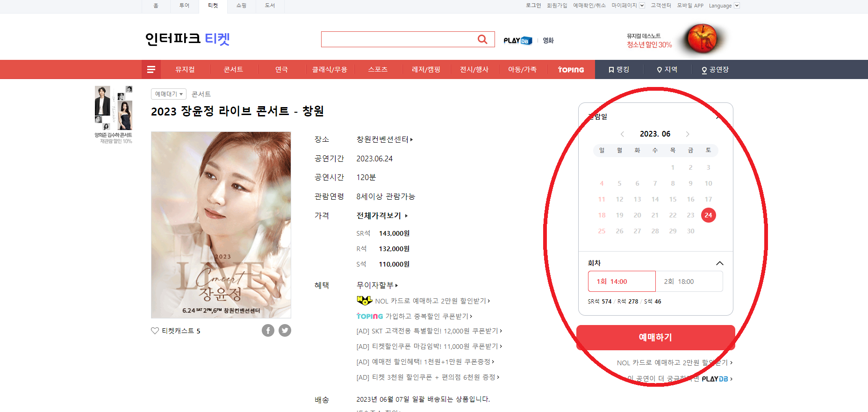The height and width of the screenshot is (412, 868).
Task: Click the 콘서트 breadcrumb label
Action: tap(201, 94)
